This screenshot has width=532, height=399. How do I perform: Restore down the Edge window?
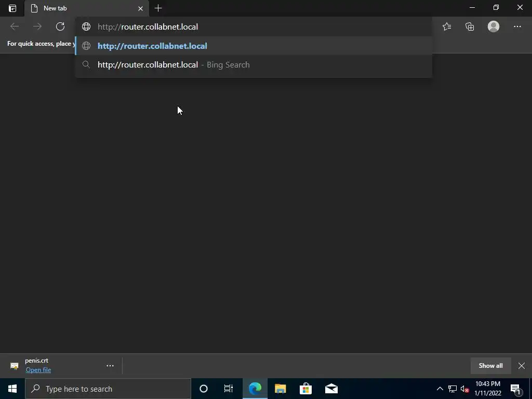[496, 7]
